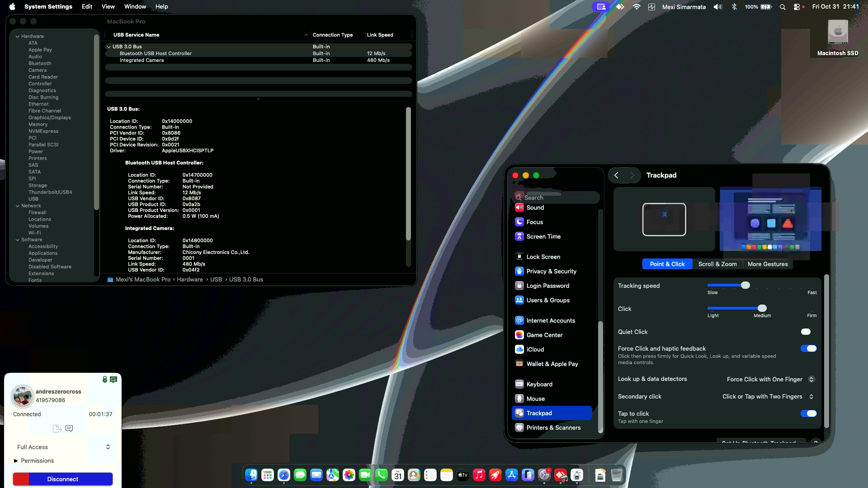Screen dimensions: 868x488
Task: Open iPhone Mirroring in the Dock
Action: (x=528, y=475)
